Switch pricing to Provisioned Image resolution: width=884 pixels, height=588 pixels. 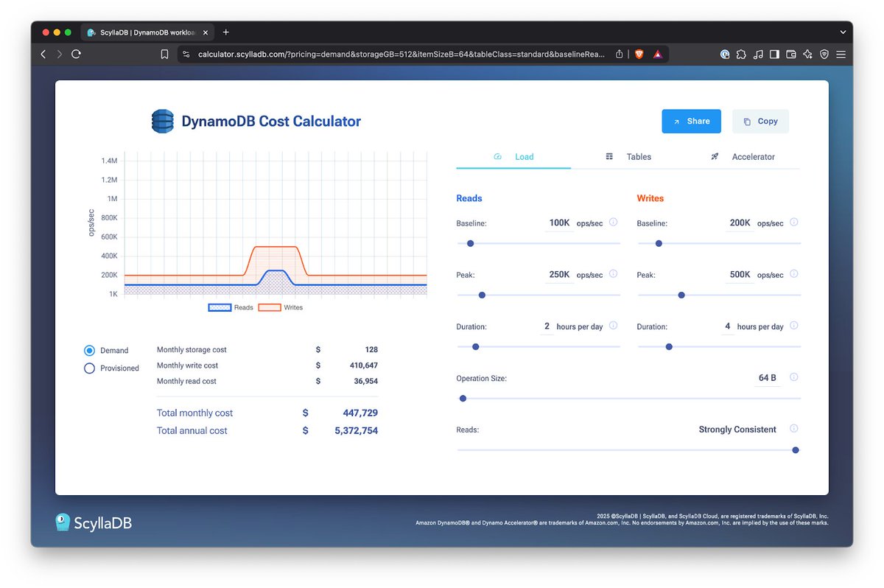pyautogui.click(x=89, y=368)
